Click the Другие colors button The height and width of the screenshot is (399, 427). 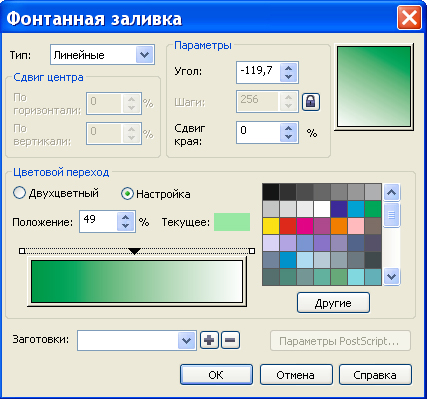click(333, 303)
